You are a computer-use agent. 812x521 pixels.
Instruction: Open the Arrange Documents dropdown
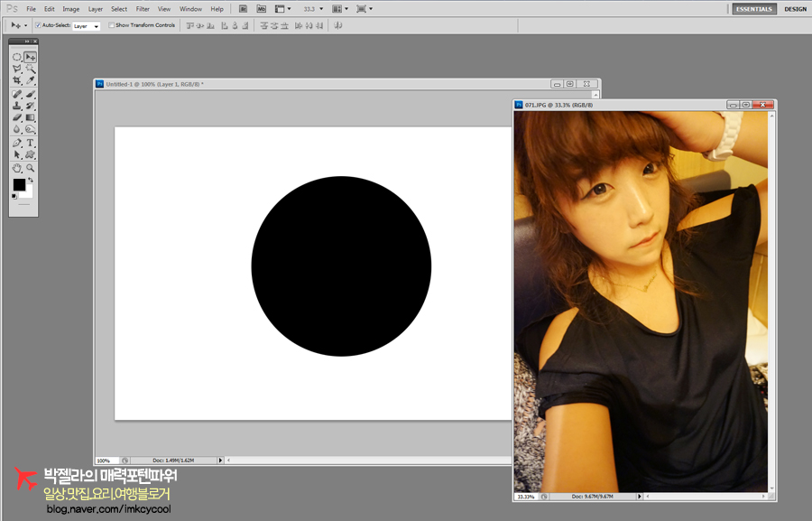click(x=338, y=9)
